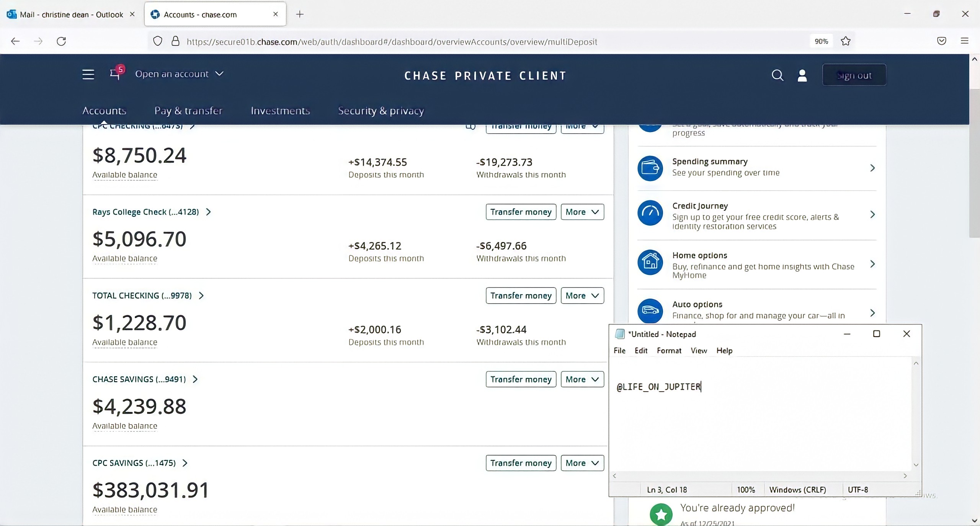Select the Accounts navigation tab
The image size is (980, 526).
(x=104, y=111)
